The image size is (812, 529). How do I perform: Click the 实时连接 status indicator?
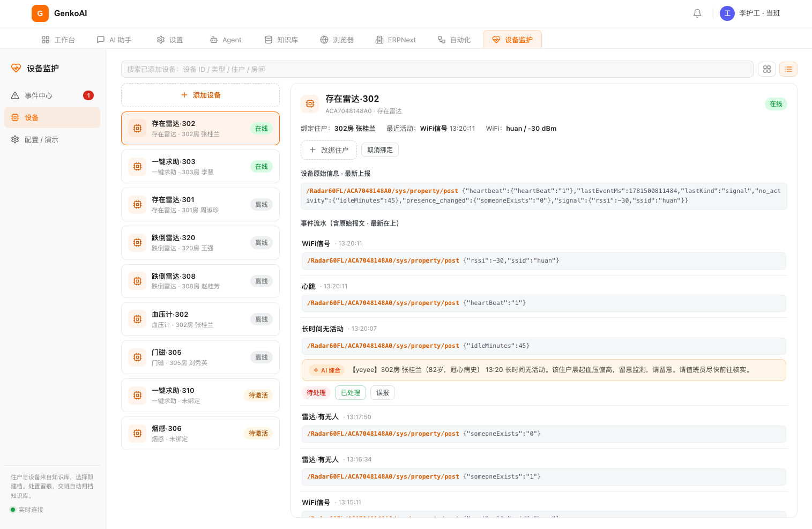27,510
